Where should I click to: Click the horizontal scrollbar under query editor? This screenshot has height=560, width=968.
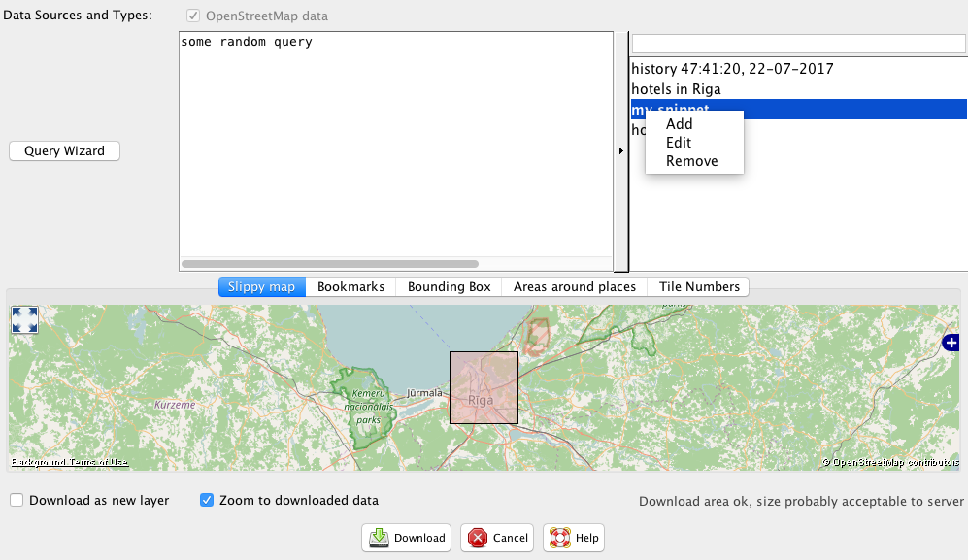coord(330,264)
